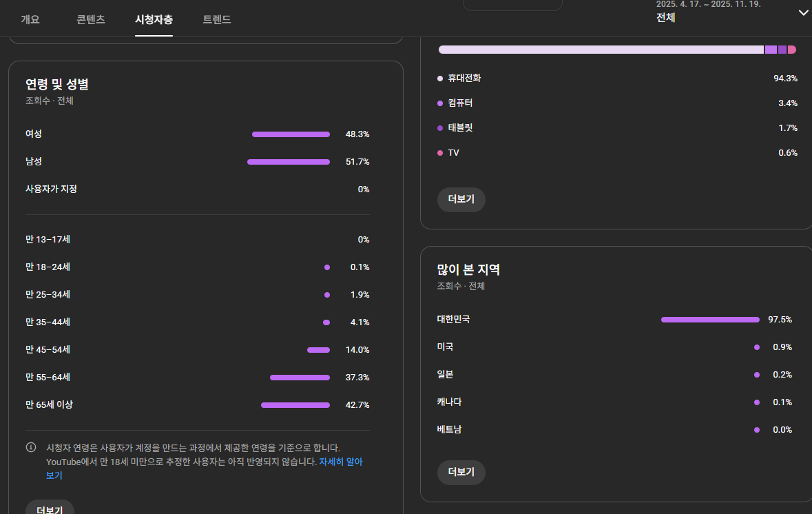The height and width of the screenshot is (514, 812).
Task: Expand the date range chevron arrow
Action: pos(803,13)
